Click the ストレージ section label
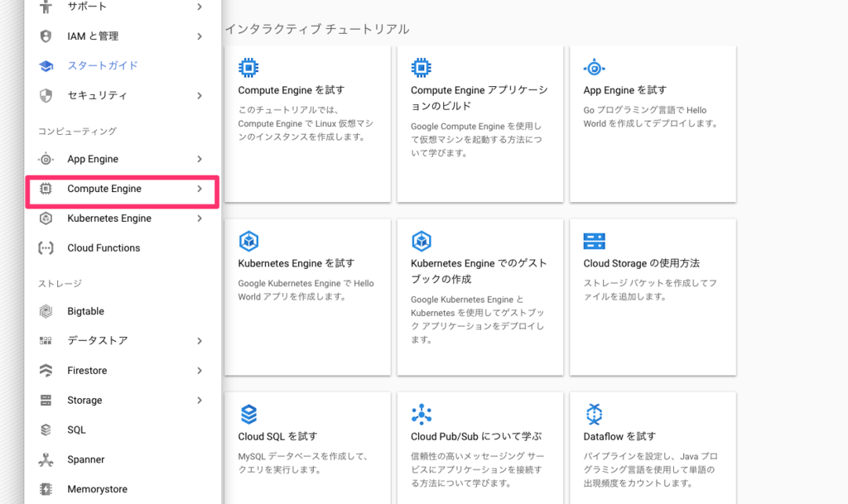The height and width of the screenshot is (504, 848). 60,284
